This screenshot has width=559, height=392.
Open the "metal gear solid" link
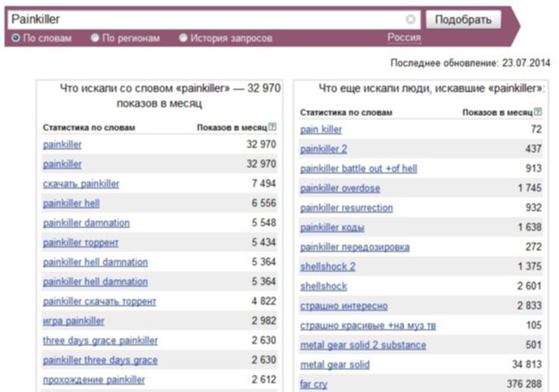point(335,364)
